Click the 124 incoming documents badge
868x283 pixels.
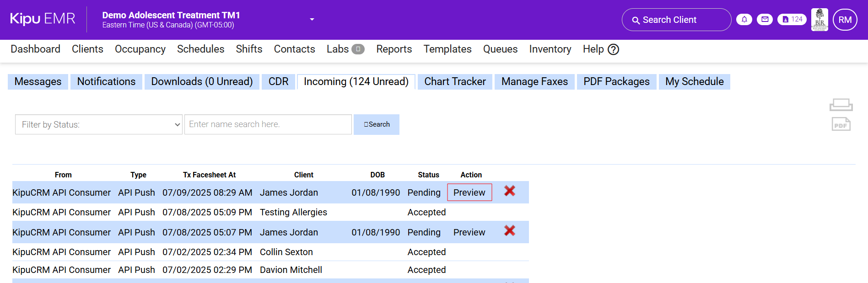pos(792,20)
